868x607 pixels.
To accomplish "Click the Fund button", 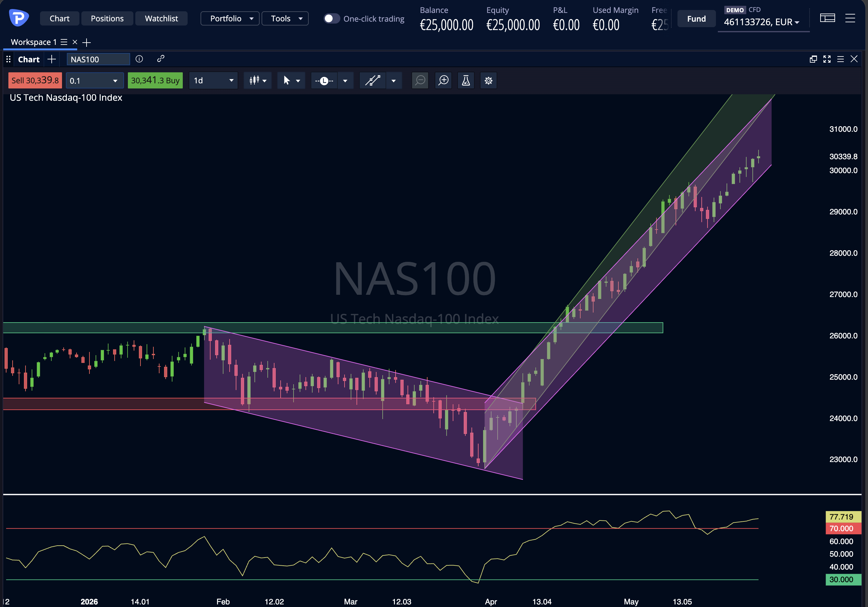I will pos(696,18).
